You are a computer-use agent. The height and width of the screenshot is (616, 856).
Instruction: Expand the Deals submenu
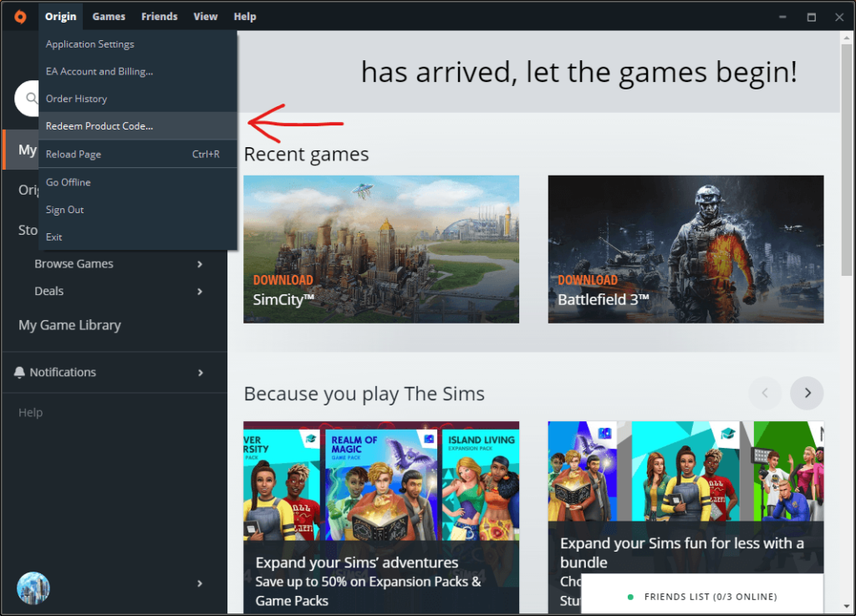pos(200,292)
